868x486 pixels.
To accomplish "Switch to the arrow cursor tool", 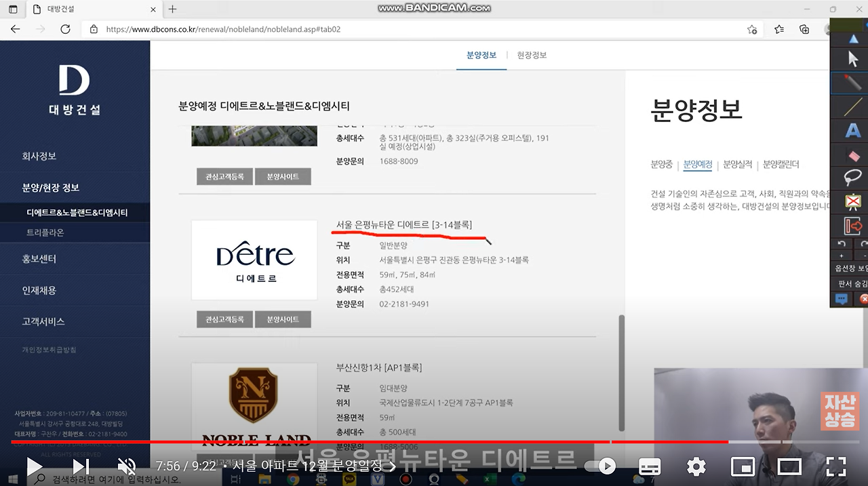I will coord(853,59).
